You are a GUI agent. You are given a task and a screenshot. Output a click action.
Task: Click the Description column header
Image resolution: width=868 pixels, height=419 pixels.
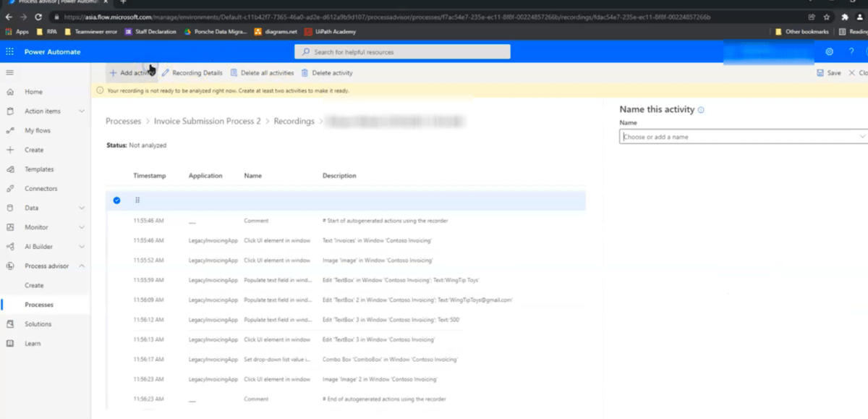point(339,176)
